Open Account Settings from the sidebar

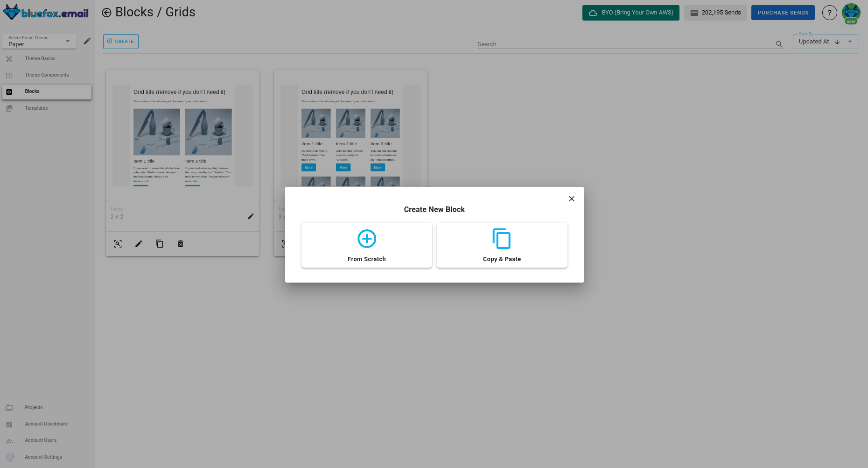43,457
